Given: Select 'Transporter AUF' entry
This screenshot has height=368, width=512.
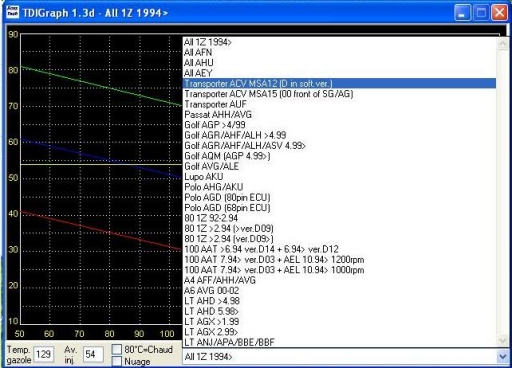Looking at the screenshot, I should pyautogui.click(x=339, y=104).
